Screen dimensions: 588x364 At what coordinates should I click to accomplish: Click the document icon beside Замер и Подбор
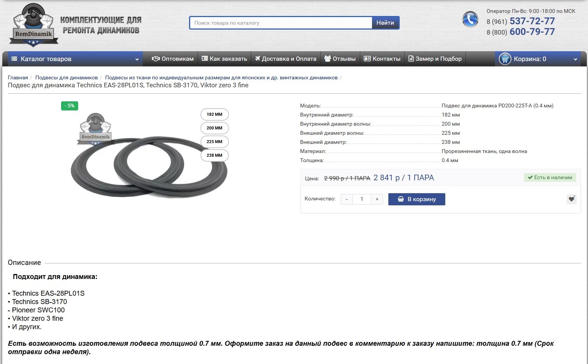(x=411, y=59)
